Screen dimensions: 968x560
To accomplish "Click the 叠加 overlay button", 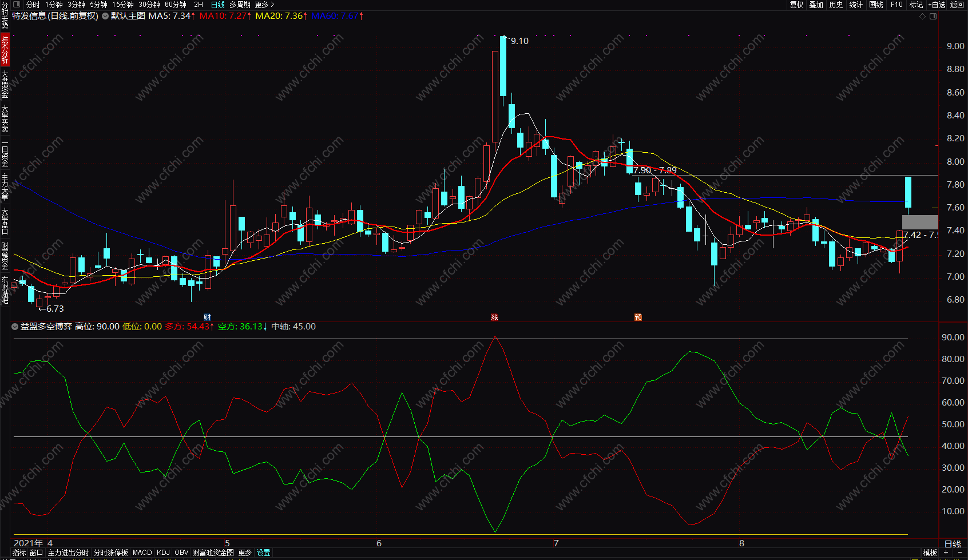I will (816, 5).
